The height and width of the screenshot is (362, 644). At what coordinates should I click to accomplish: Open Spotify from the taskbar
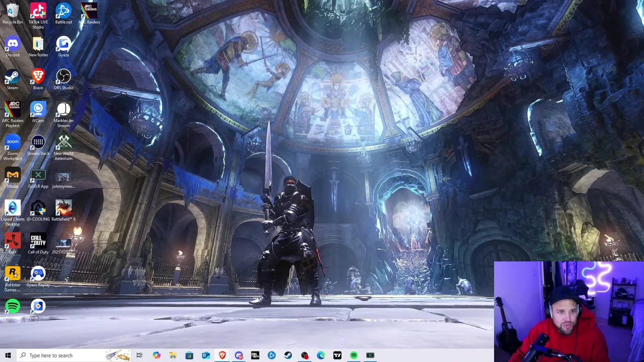[x=354, y=355]
